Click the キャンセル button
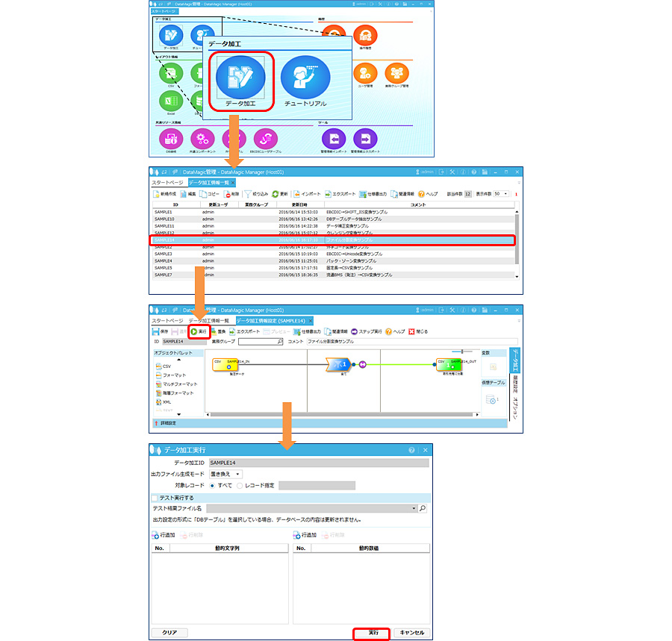The width and height of the screenshot is (672, 641). pos(411,632)
